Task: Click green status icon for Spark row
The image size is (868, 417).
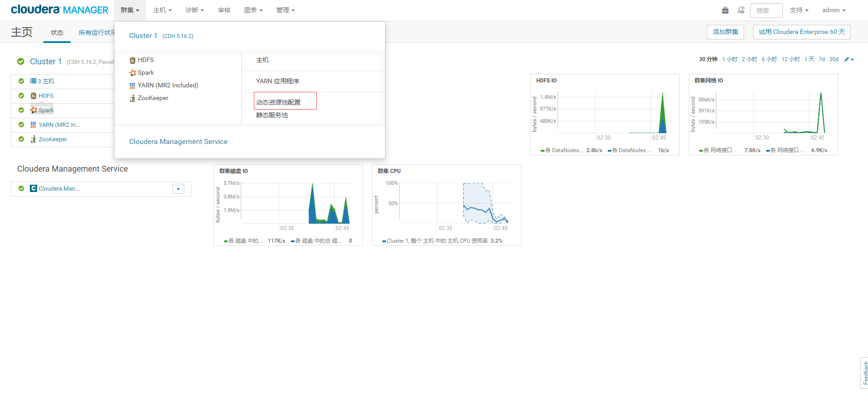Action: pyautogui.click(x=21, y=110)
